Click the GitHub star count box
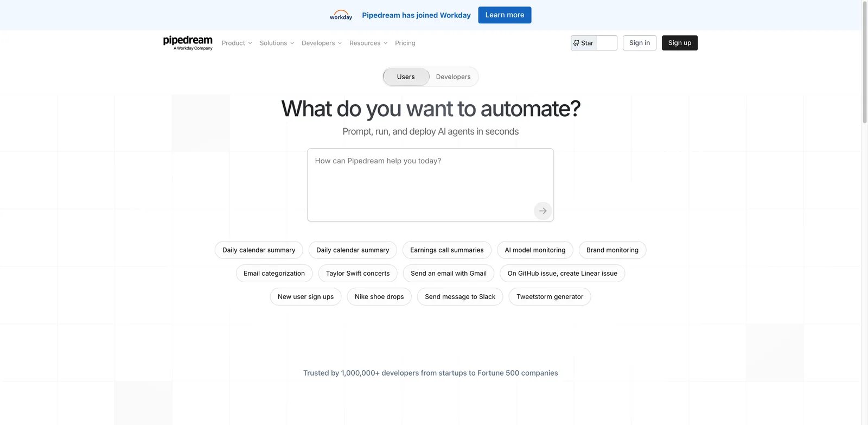 click(x=607, y=43)
